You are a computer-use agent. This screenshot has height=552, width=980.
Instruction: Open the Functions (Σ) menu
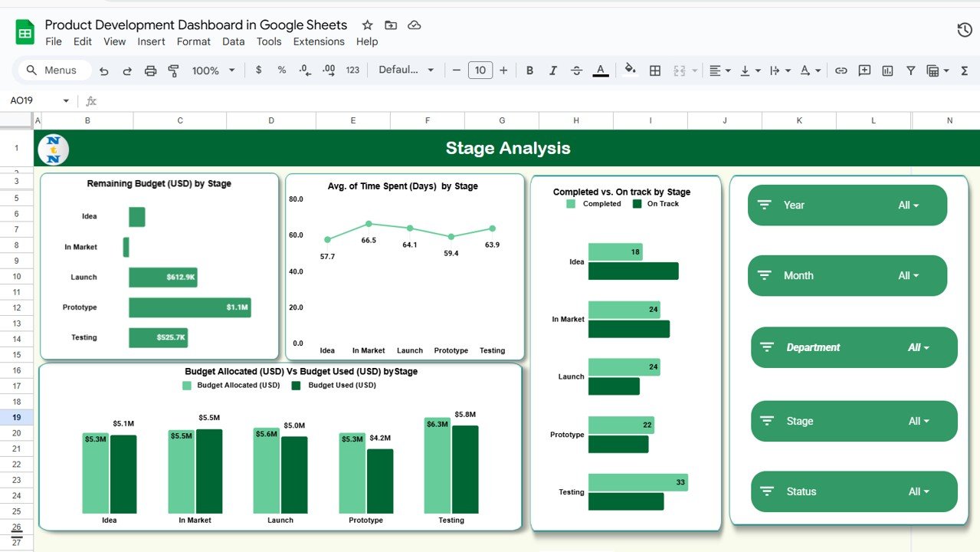pos(963,70)
